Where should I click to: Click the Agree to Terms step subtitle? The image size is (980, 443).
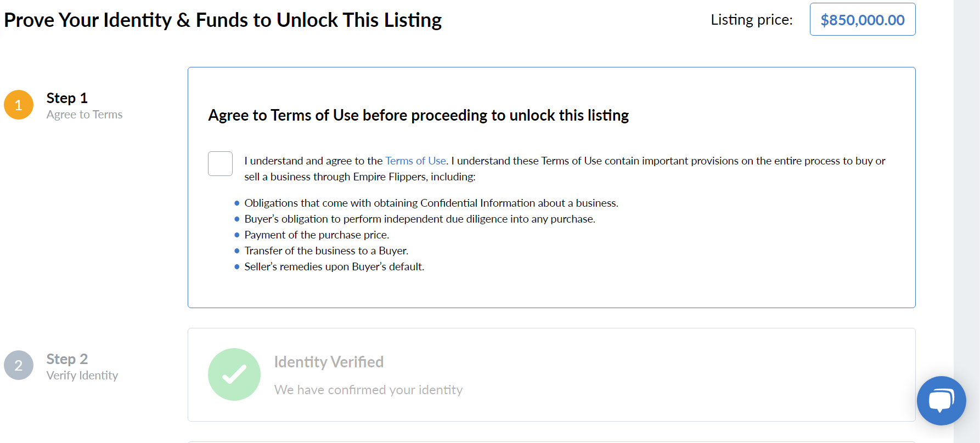(x=85, y=115)
